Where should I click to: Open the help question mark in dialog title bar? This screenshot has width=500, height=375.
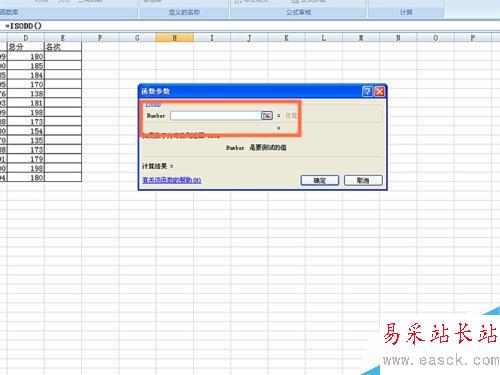pos(367,91)
